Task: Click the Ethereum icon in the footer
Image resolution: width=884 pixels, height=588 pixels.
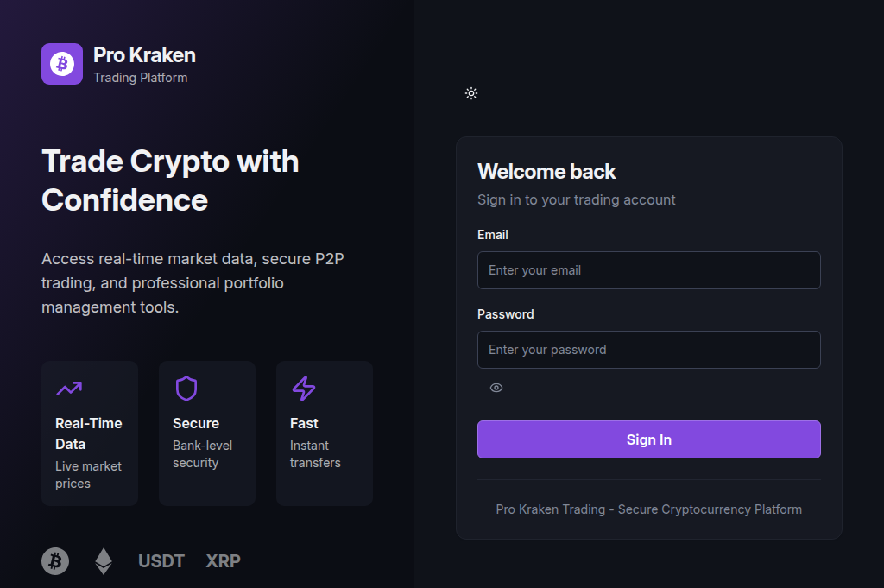Action: click(x=103, y=560)
